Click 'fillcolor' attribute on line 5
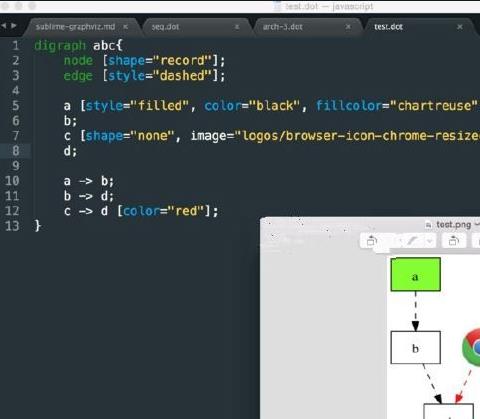The image size is (480, 419). pyautogui.click(x=349, y=106)
